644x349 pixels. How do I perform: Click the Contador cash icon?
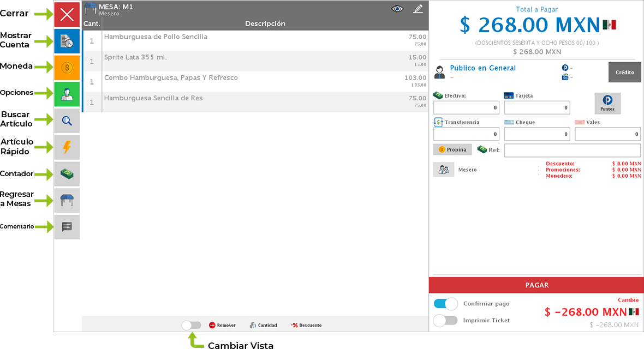click(67, 174)
